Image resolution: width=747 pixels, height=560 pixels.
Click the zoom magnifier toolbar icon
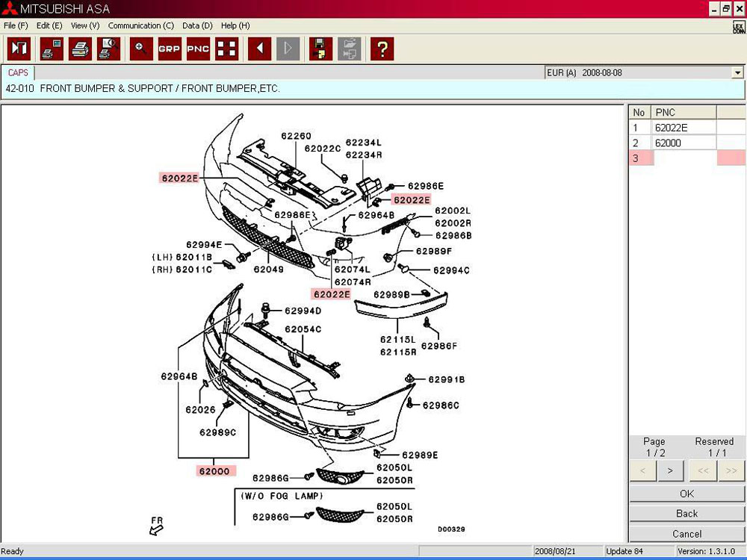coord(141,49)
